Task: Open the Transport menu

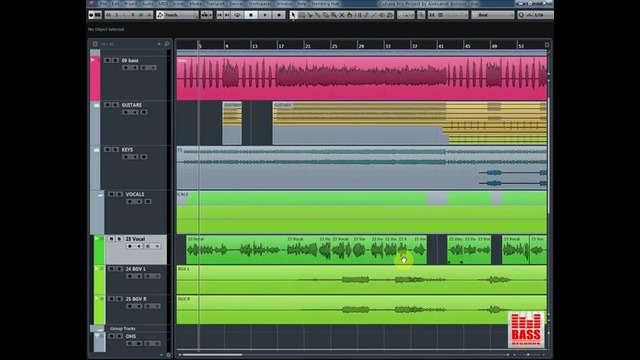Action: [215, 4]
